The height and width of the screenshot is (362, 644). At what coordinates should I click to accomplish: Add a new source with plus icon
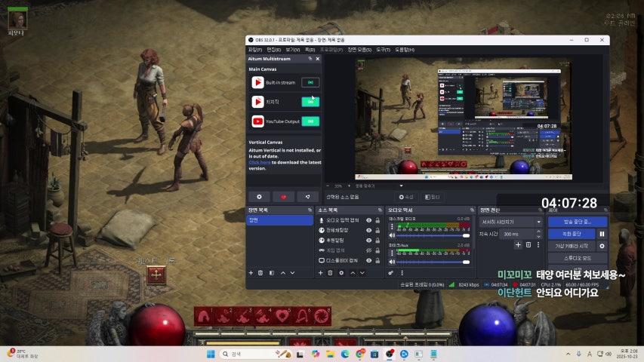(320, 272)
